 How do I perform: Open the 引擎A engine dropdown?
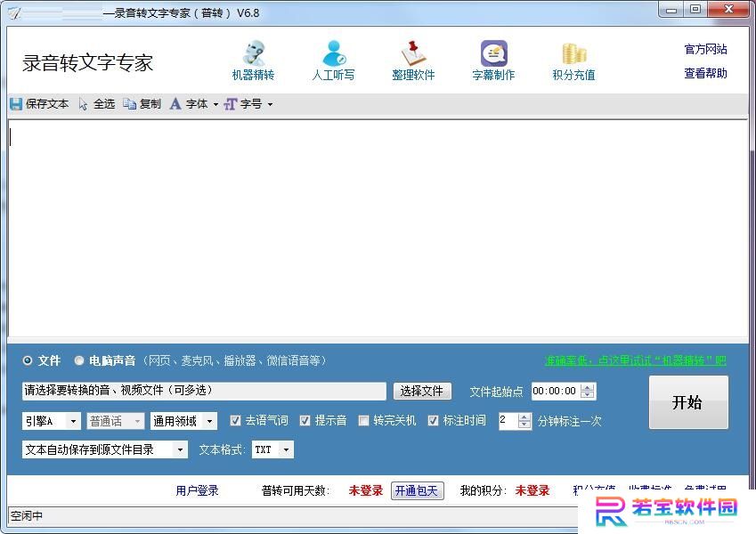click(x=52, y=421)
